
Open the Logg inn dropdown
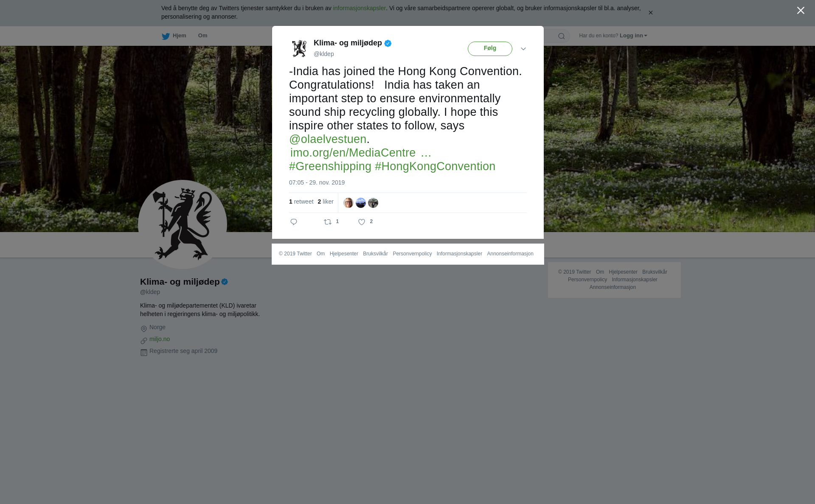tap(633, 36)
